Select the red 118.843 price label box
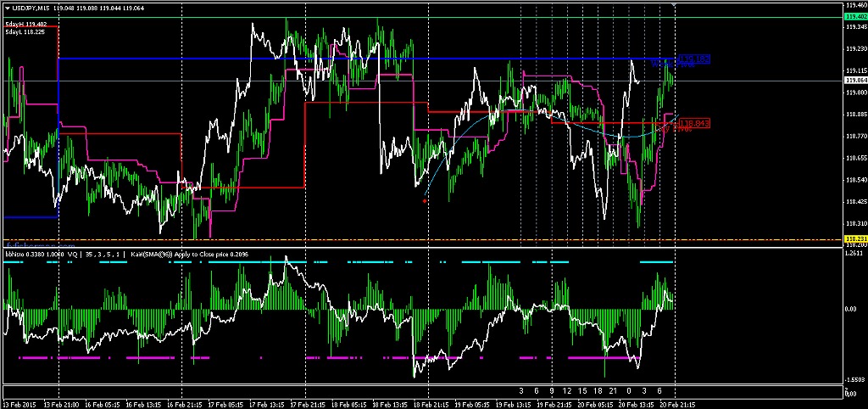 coord(693,123)
